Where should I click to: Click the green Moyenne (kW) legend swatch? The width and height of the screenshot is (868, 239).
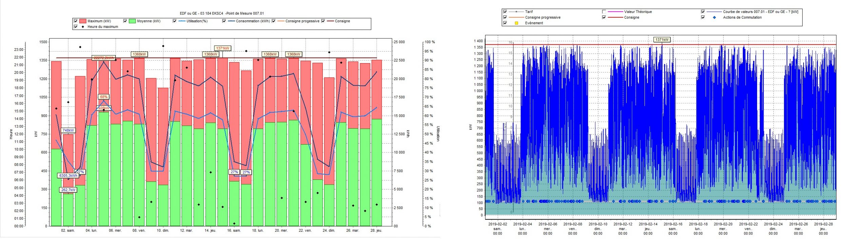point(132,21)
